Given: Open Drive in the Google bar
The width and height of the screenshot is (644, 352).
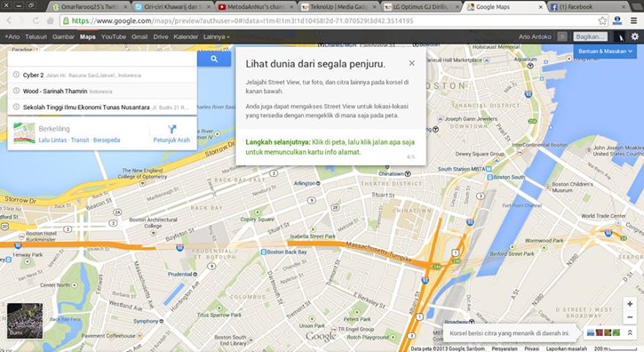Looking at the screenshot, I should tap(160, 37).
